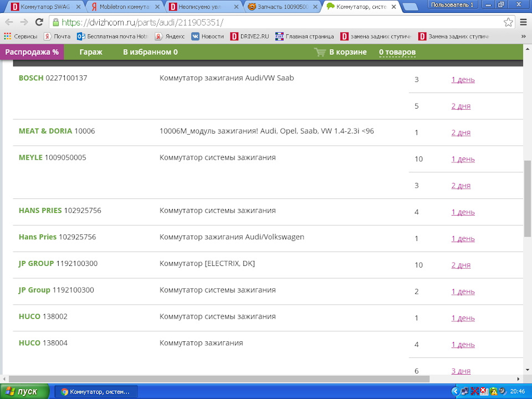Reload the current page
This screenshot has height=399, width=532.
tap(39, 22)
